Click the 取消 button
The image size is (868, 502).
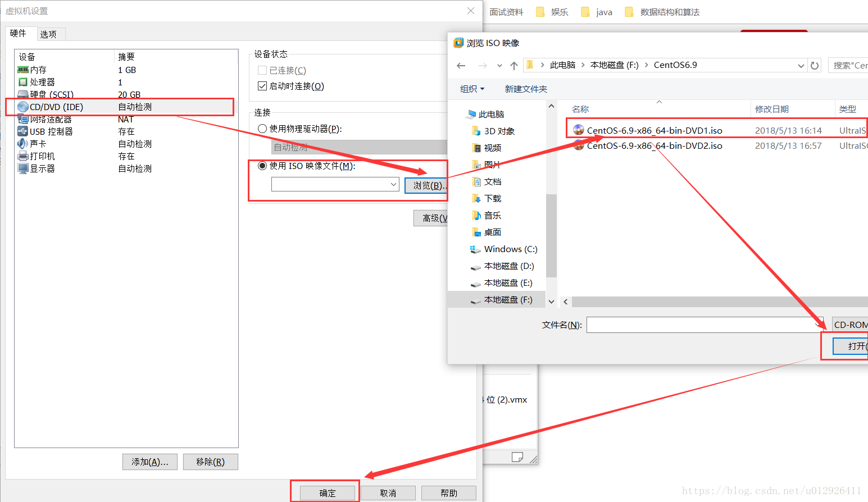388,493
